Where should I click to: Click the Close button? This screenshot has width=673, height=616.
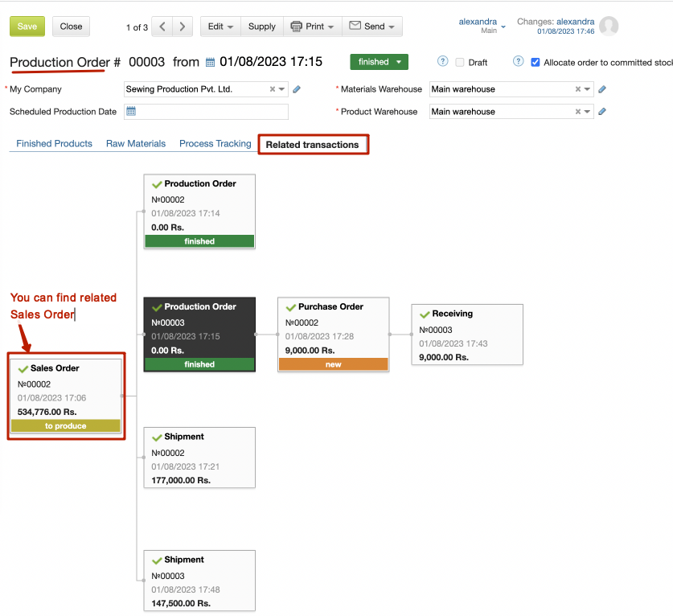(71, 27)
